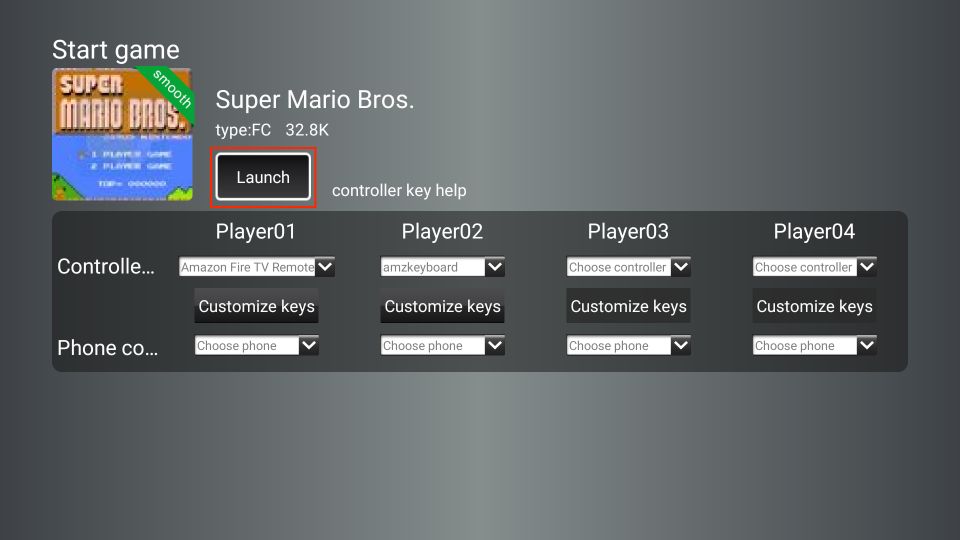Click the truncated Controlle... row label
Viewport: 960px width, 540px height.
[106, 266]
